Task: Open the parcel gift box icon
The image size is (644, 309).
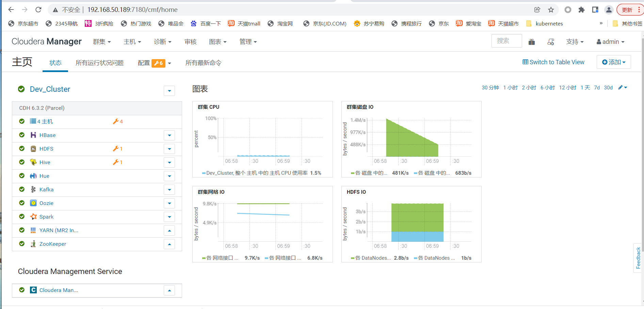Action: tap(532, 42)
